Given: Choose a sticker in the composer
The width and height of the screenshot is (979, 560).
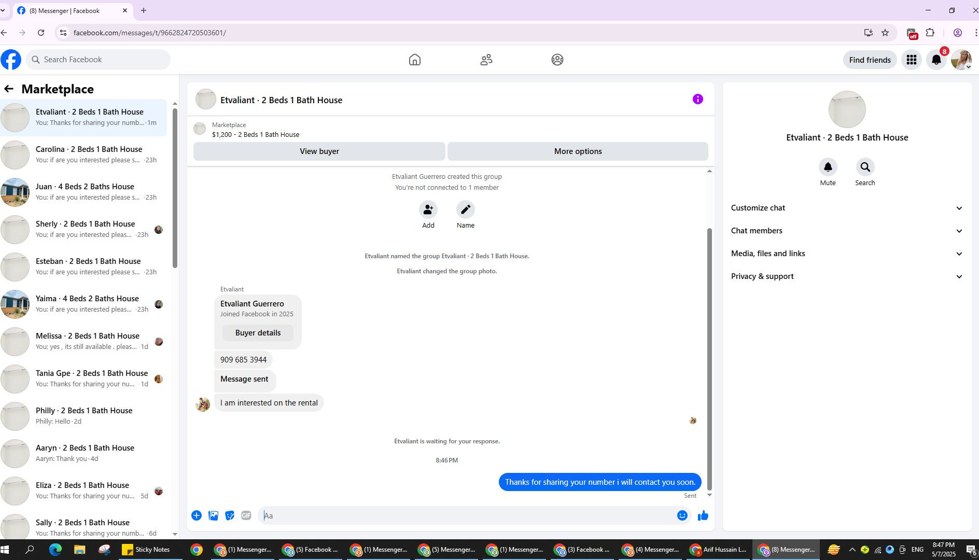Looking at the screenshot, I should [230, 515].
